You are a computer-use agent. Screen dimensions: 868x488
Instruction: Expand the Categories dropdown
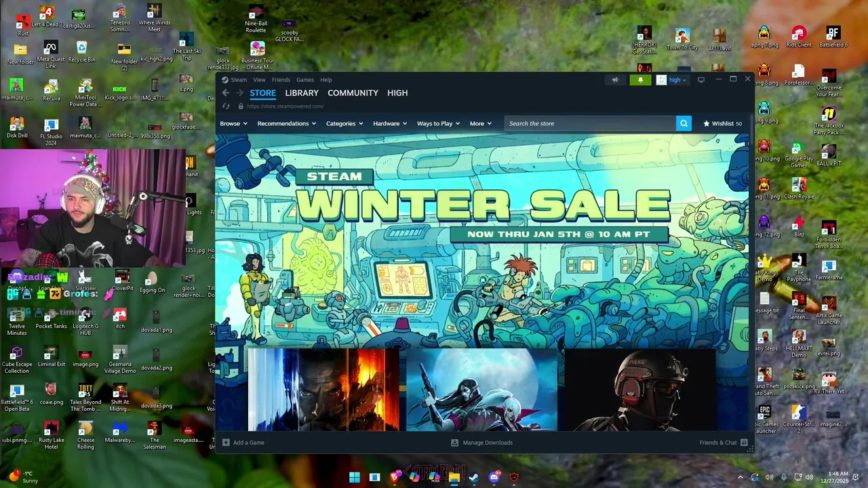pos(344,123)
